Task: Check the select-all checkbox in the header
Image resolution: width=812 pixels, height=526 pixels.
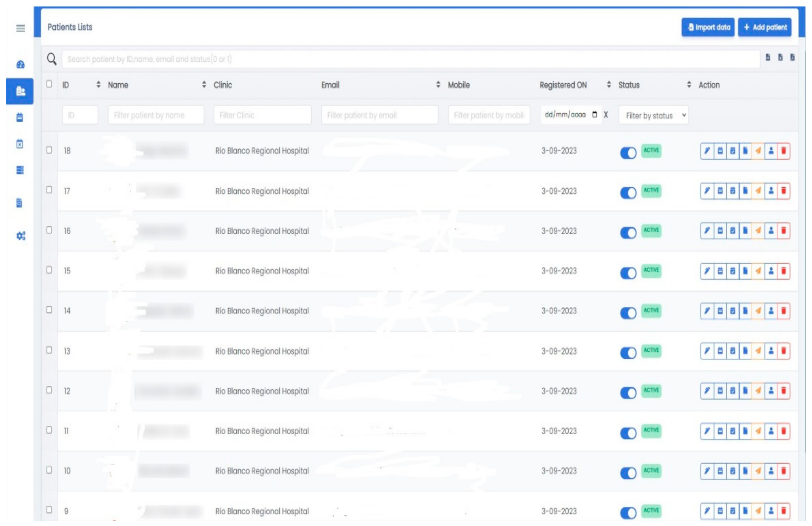Action: coord(49,84)
